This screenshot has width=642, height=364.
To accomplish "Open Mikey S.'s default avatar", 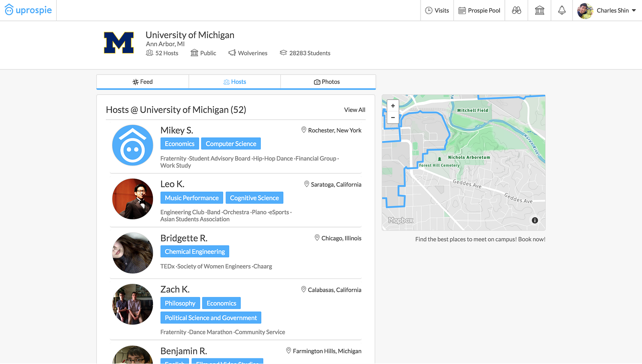I will [x=132, y=145].
